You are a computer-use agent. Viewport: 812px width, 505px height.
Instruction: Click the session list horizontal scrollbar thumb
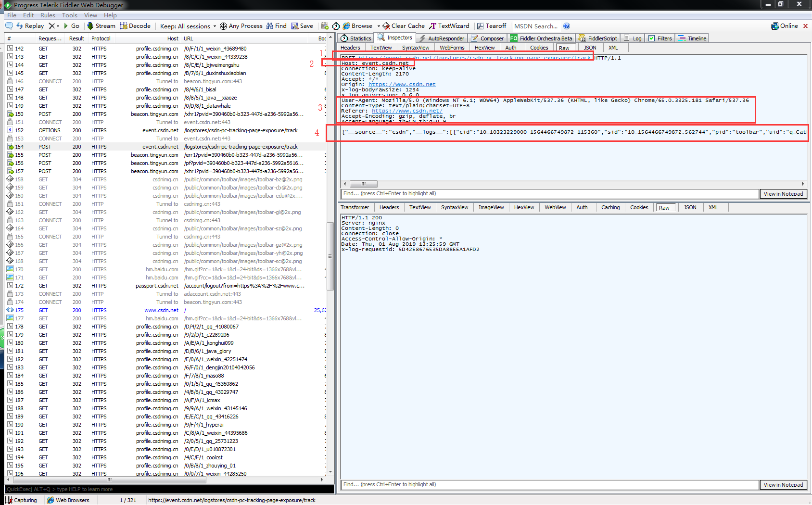110,480
